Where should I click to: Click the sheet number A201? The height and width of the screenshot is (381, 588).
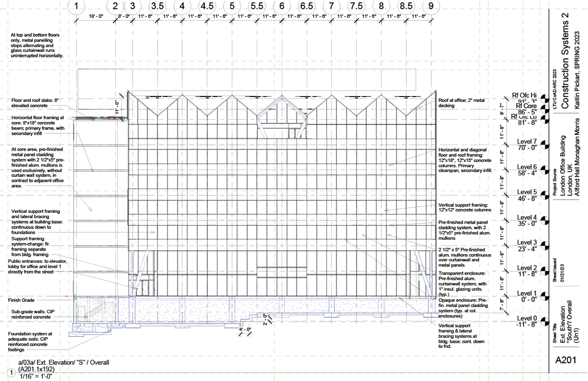click(565, 360)
